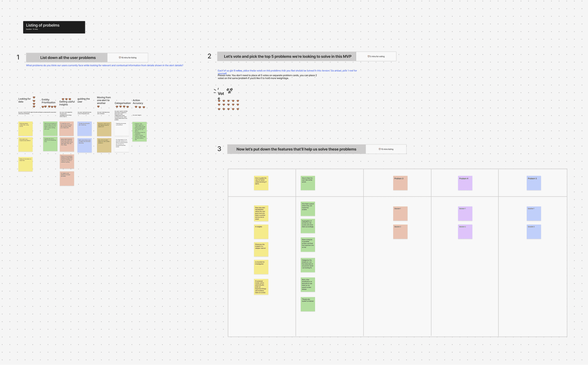Viewport: 588px width, 365px height.
Task: Click the single heart under "Moving from one-alert to another"
Action: coord(99,106)
